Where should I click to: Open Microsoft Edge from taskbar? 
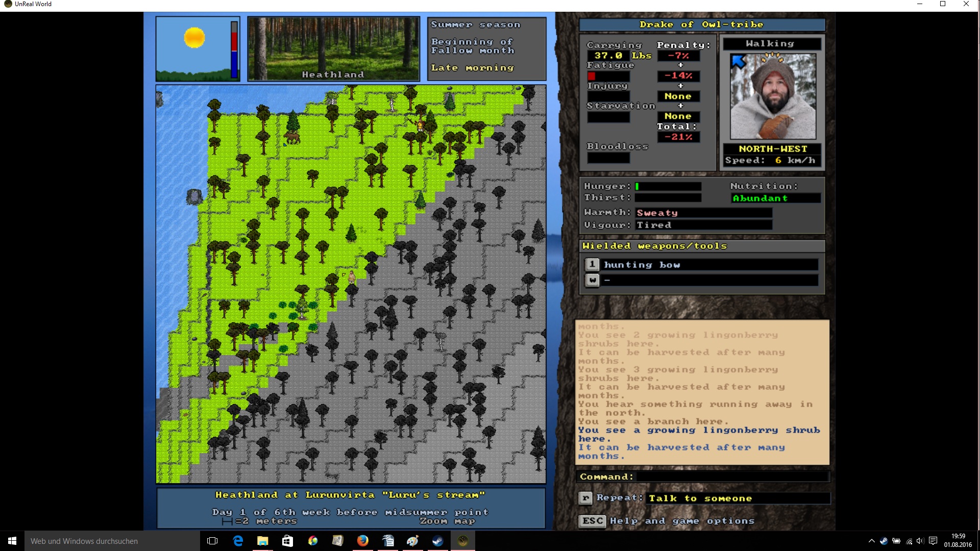(238, 541)
